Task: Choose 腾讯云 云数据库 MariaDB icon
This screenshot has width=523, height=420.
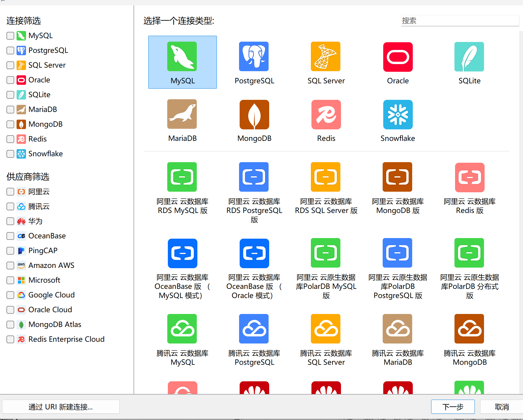Action: (397, 329)
